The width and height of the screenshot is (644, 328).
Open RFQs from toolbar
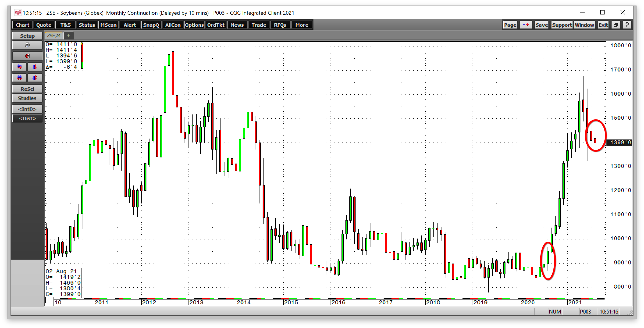(280, 25)
